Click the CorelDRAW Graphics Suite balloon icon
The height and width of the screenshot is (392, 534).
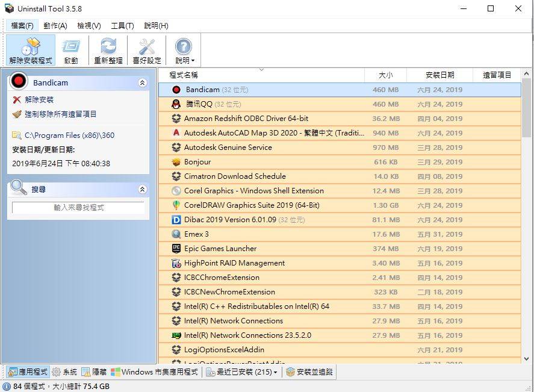click(176, 205)
